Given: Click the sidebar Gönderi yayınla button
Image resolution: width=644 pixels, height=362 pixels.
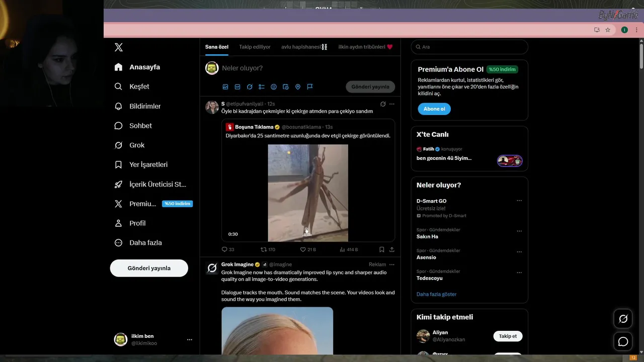Looking at the screenshot, I should [149, 268].
